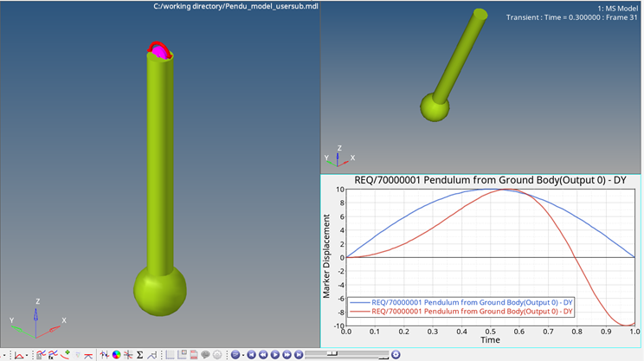
Task: Click the XYZ axis triad in left window
Action: click(x=37, y=319)
